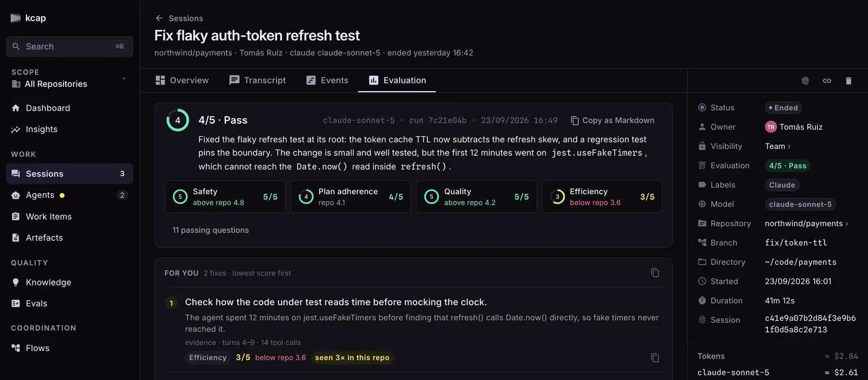This screenshot has width=868, height=380.
Task: Expand the 11 passing questions section
Action: (x=210, y=230)
